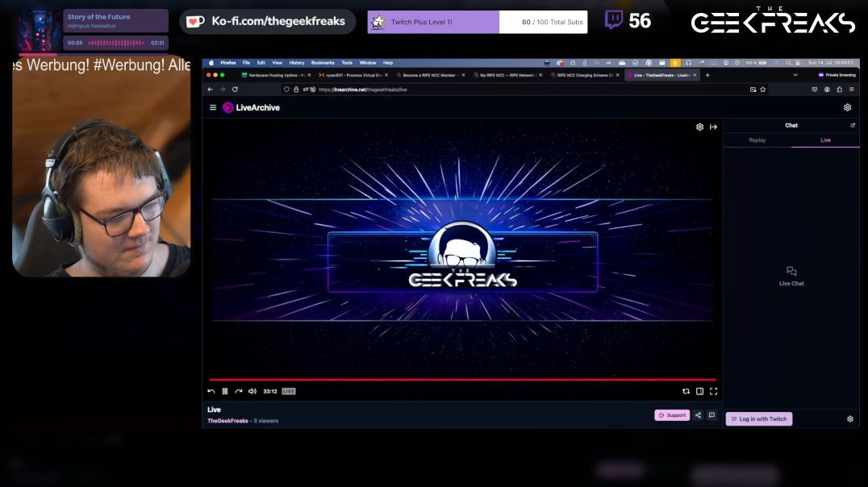Switch to the Live chat tab
868x487 pixels.
pos(825,140)
